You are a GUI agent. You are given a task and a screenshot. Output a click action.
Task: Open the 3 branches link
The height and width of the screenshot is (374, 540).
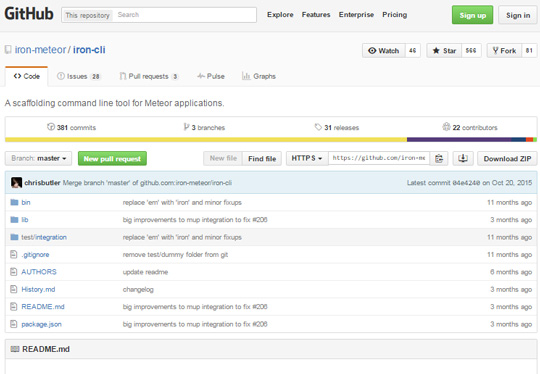204,127
